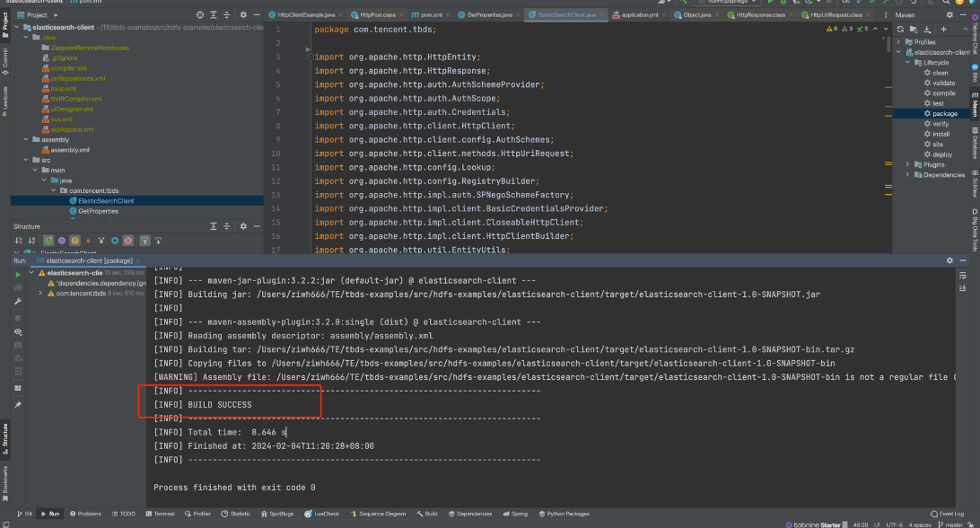980x528 pixels.
Task: Click the Maven deploy lifecycle goal
Action: tap(942, 154)
